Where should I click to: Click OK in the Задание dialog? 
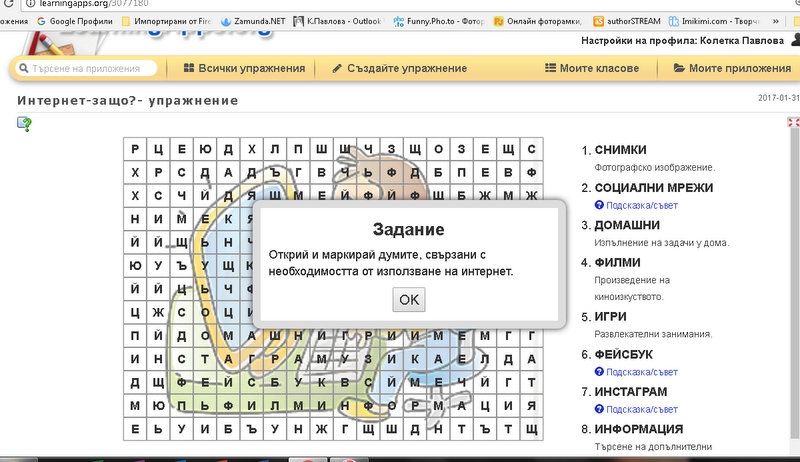click(409, 299)
